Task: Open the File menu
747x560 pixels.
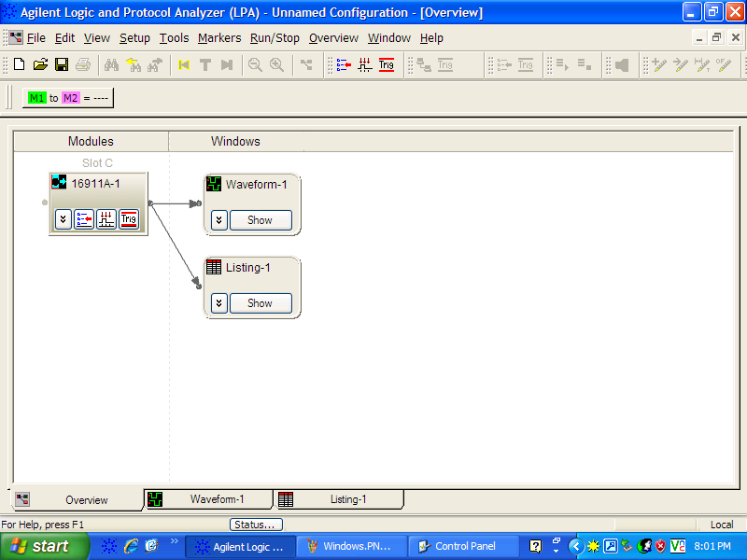Action: pyautogui.click(x=36, y=38)
